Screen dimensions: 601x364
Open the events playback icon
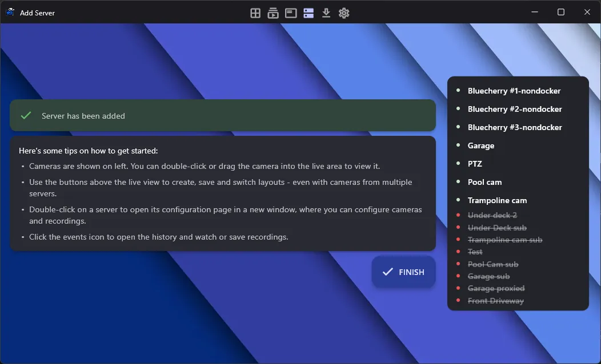click(273, 13)
